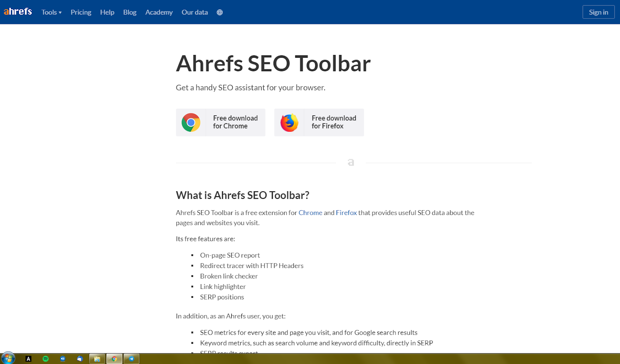Click the Sign in button
Image resolution: width=620 pixels, height=364 pixels.
[x=598, y=12]
